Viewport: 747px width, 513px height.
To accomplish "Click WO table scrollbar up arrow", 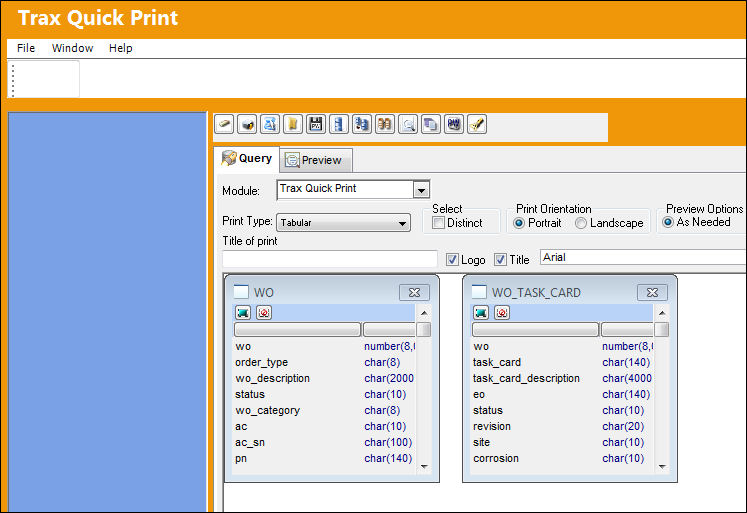I will [x=424, y=313].
